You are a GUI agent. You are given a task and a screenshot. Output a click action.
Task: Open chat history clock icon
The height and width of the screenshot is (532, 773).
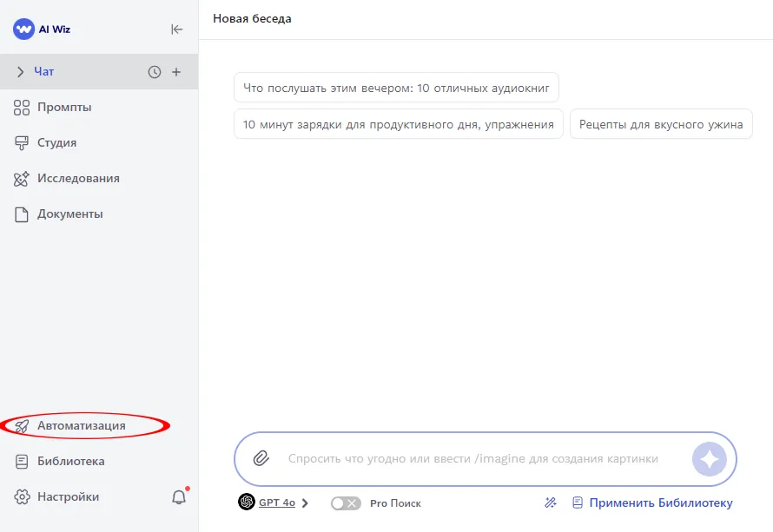pos(155,72)
